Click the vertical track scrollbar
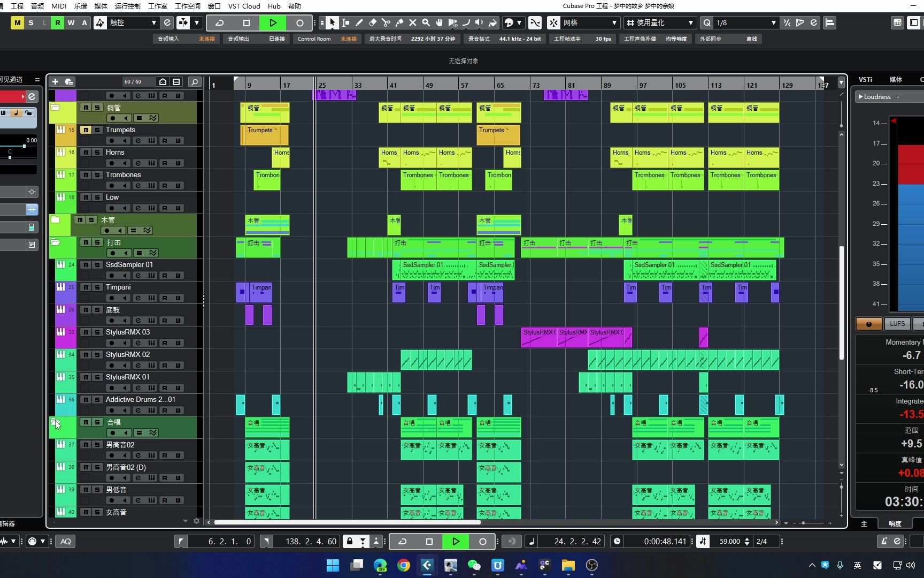The width and height of the screenshot is (924, 578). [841, 302]
